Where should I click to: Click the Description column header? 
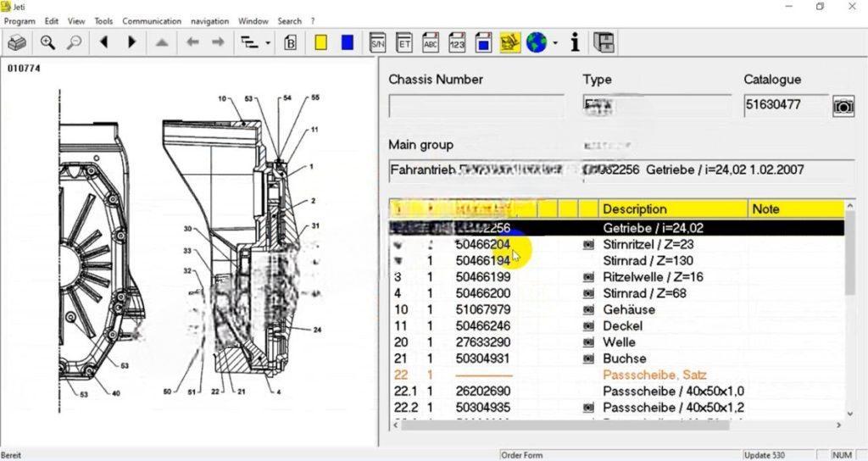634,208
